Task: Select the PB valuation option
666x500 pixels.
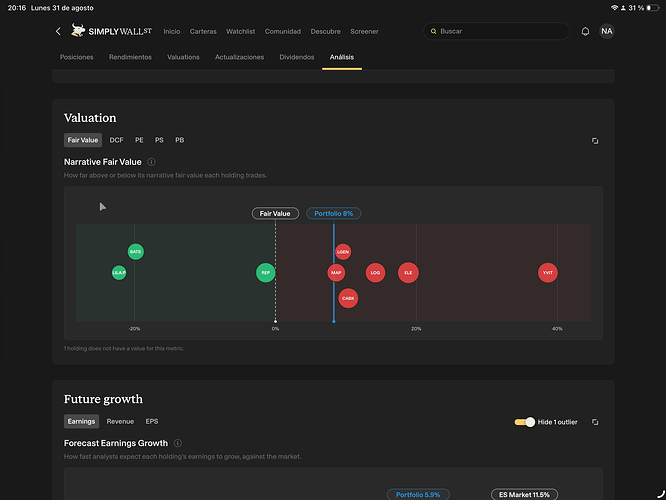Action: point(180,140)
